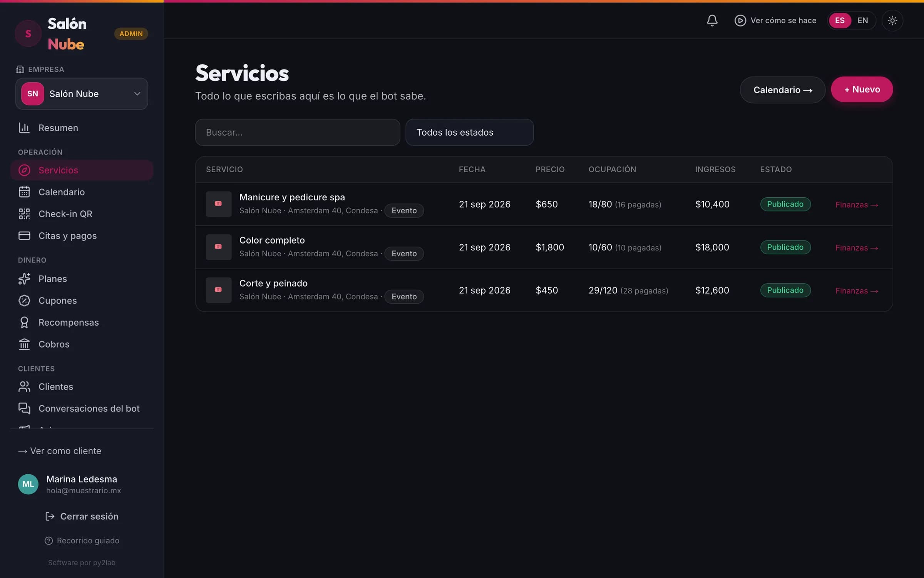Open Cupones from the Dinero section
Image resolution: width=924 pixels, height=578 pixels.
(82, 301)
